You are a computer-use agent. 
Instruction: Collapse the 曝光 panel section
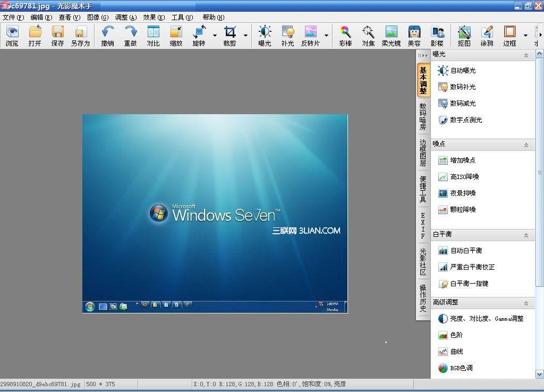[x=526, y=55]
